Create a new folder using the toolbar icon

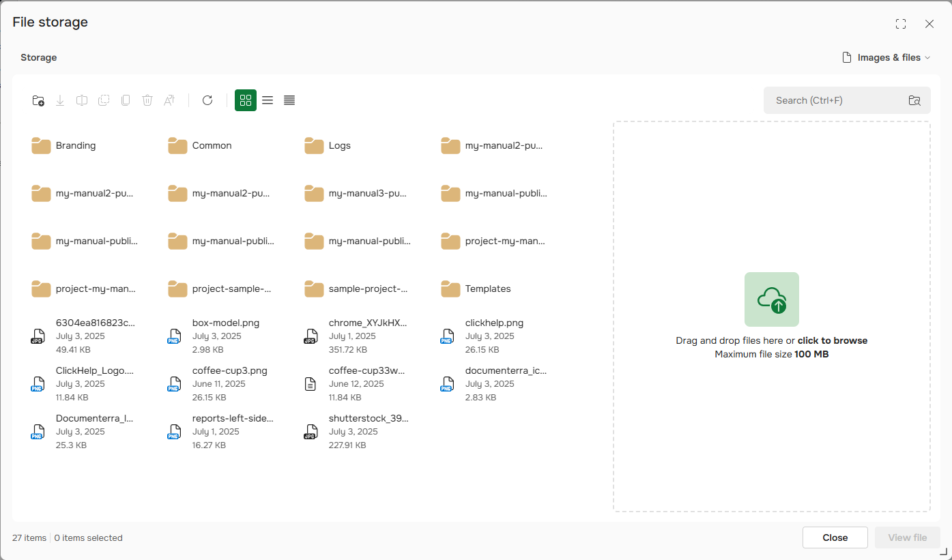[38, 100]
